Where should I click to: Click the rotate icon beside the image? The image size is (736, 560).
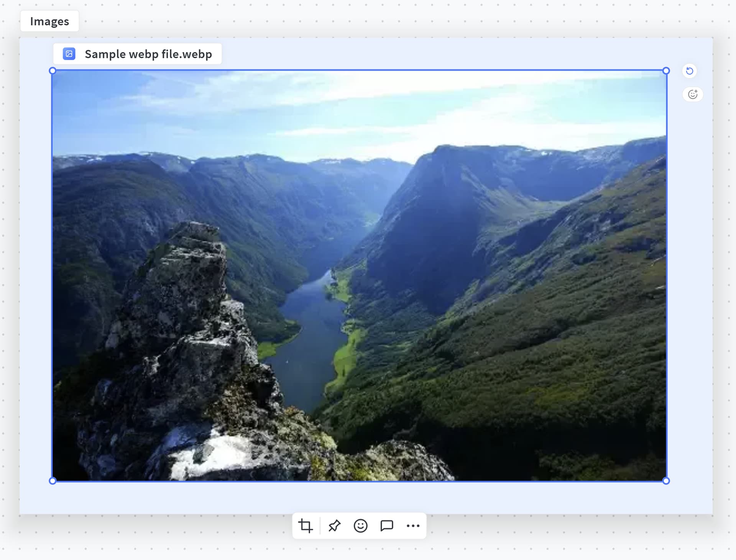pyautogui.click(x=689, y=71)
